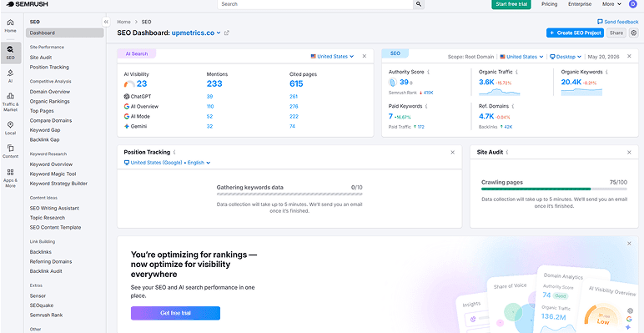Click Organic Keywords info icon
The image size is (644, 333).
click(x=606, y=72)
